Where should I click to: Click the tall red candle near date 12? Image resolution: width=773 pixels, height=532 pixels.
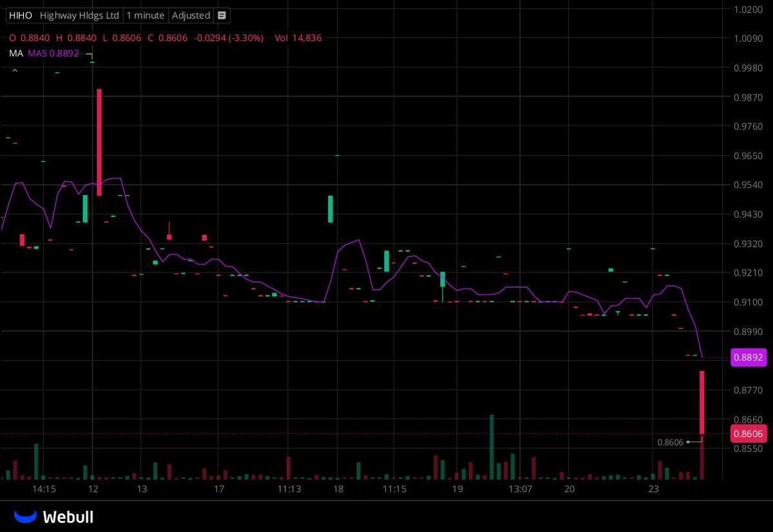(x=99, y=142)
